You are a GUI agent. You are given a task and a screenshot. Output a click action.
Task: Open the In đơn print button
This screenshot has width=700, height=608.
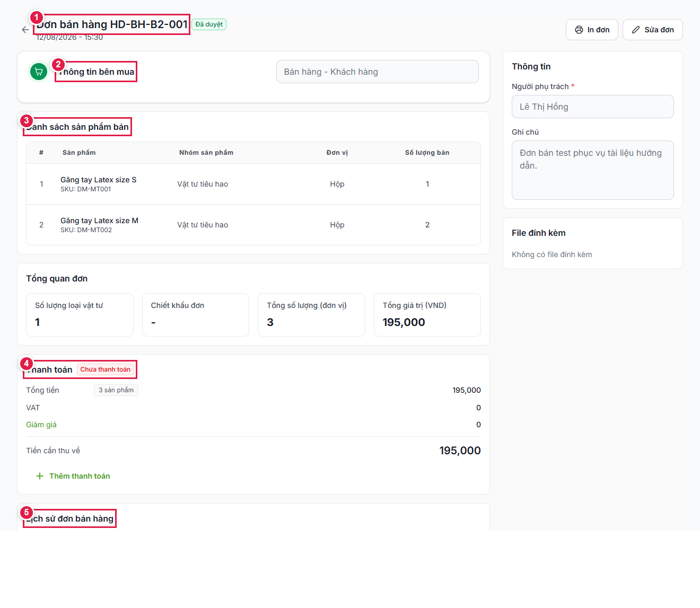point(592,30)
